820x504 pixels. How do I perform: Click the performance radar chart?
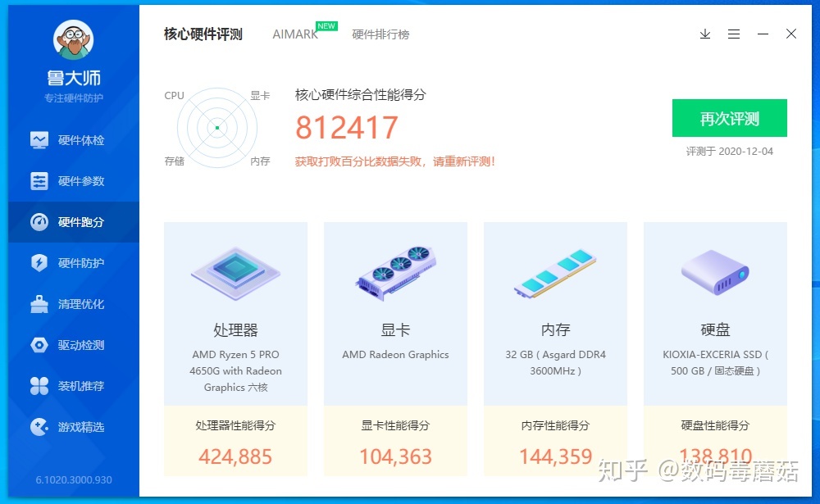216,128
